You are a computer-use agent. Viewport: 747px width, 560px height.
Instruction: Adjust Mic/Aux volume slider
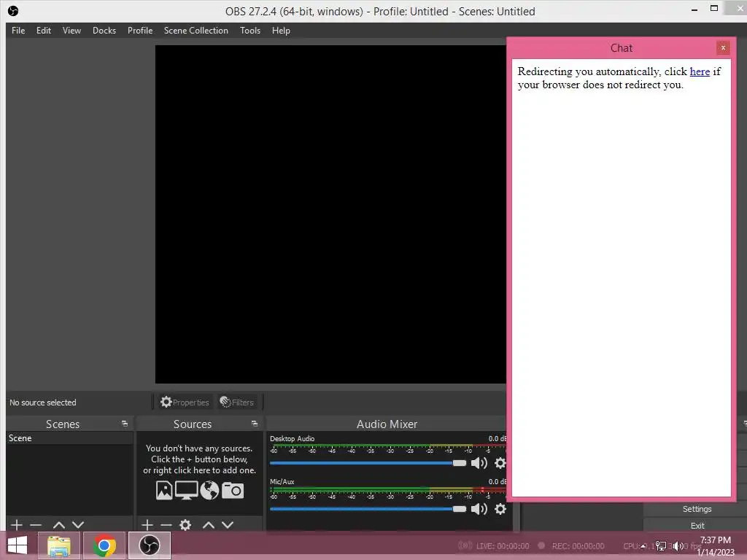(368, 509)
